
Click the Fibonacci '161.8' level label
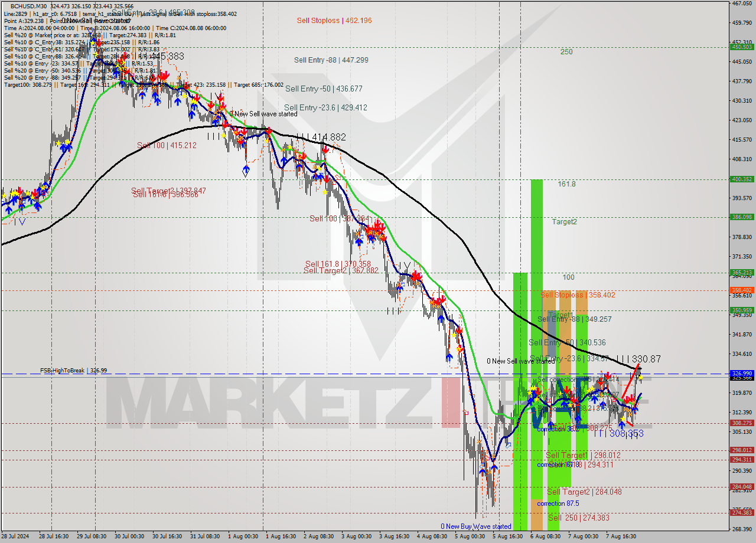pyautogui.click(x=566, y=184)
